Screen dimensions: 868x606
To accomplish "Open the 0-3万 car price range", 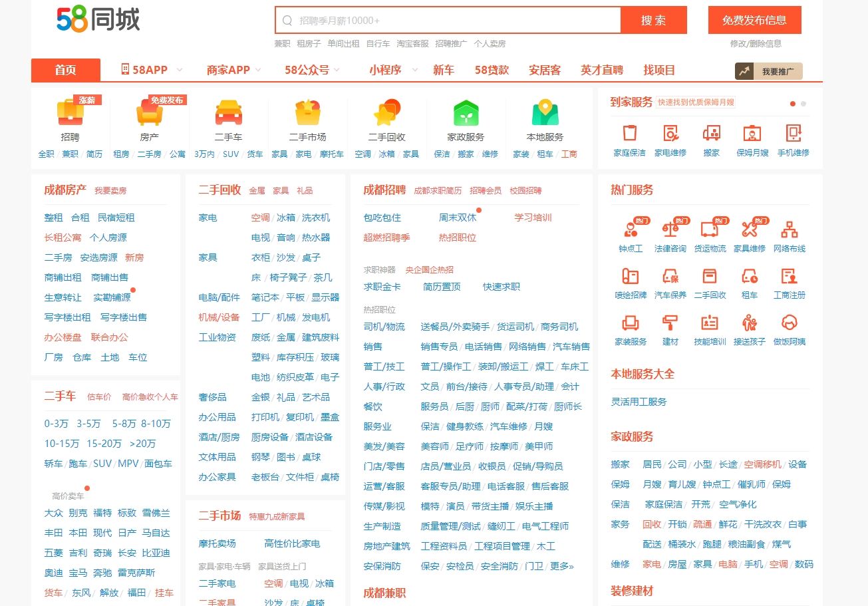I will (56, 424).
